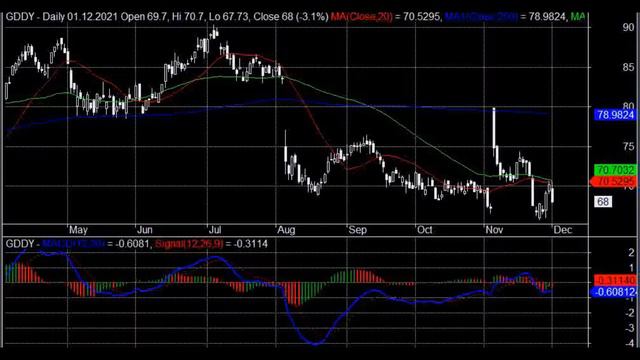640x360 pixels.
Task: Click the red 70.5295 price tag
Action: [x=614, y=181]
